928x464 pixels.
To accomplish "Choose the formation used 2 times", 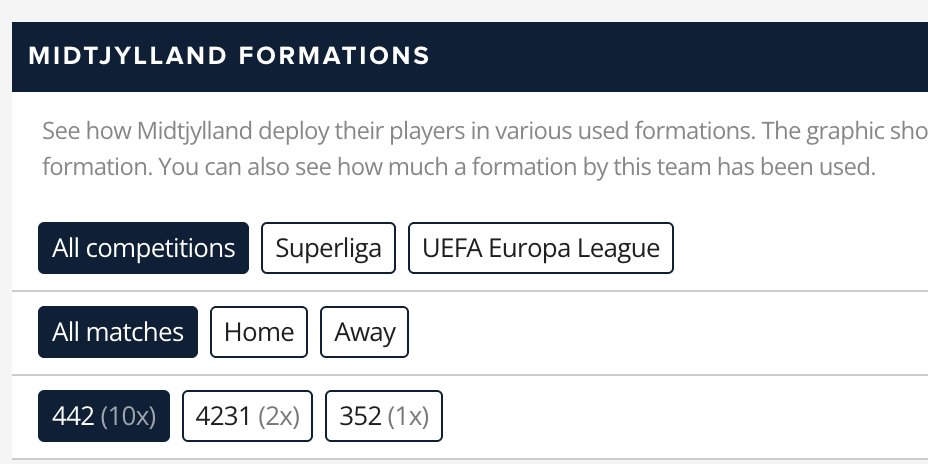I will [247, 416].
